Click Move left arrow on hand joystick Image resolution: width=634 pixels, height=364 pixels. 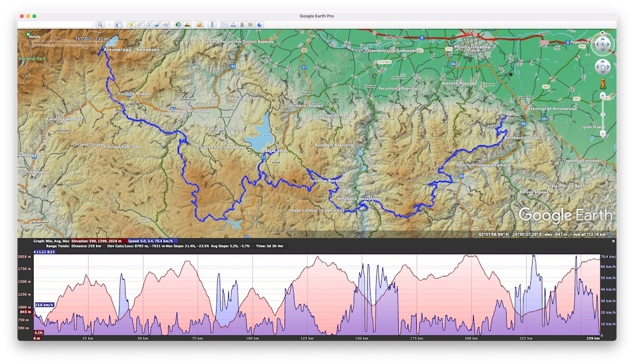pos(597,67)
